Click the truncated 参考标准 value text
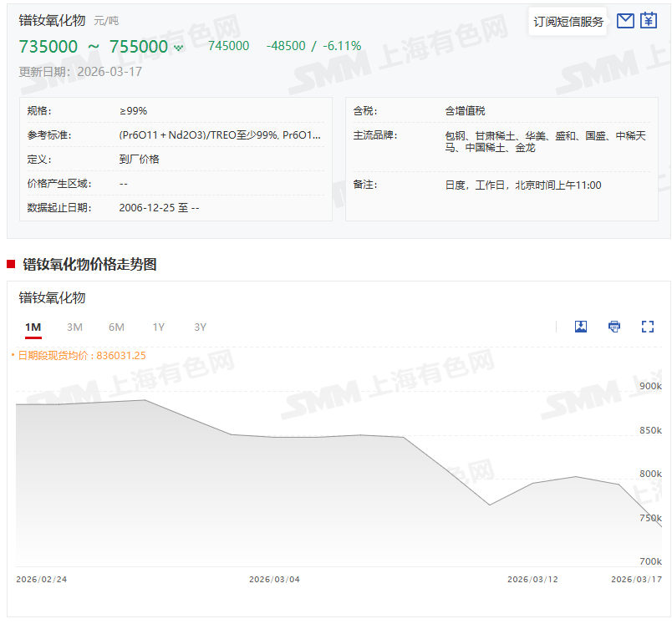 point(220,135)
